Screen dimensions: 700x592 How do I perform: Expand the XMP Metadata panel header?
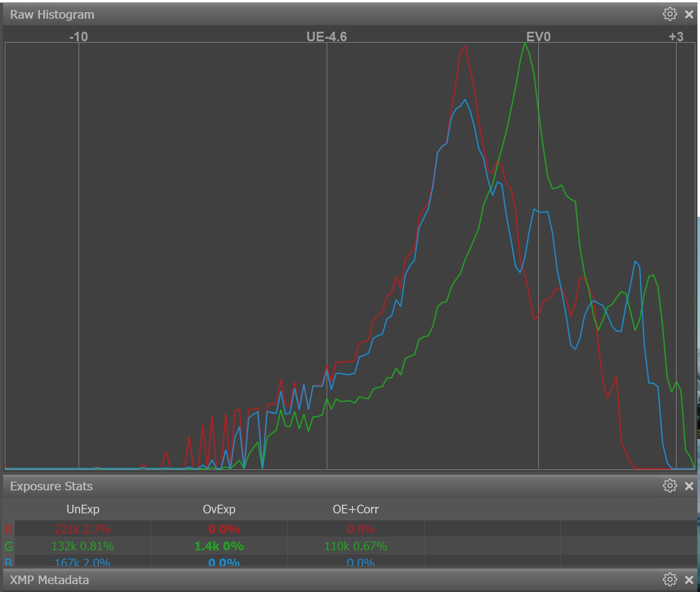tap(50, 580)
